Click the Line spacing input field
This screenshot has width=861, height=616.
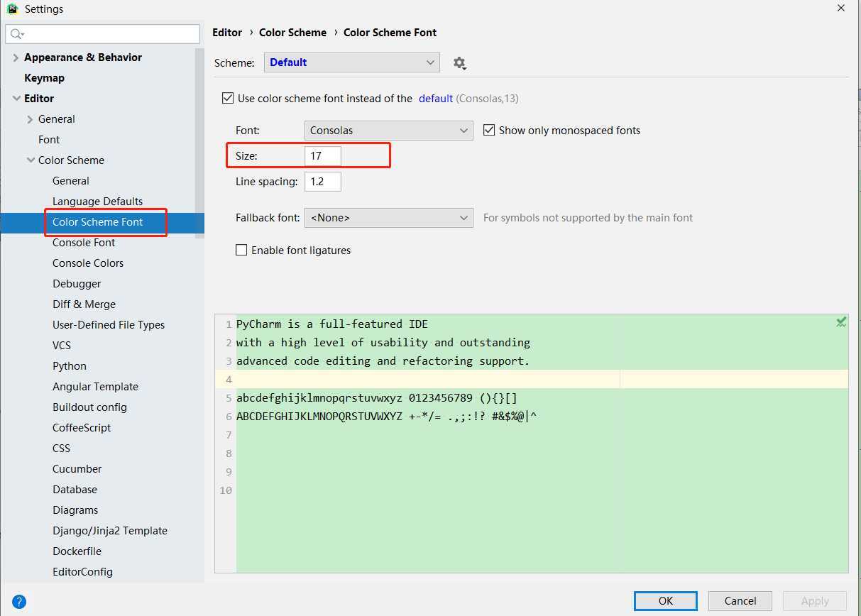323,182
